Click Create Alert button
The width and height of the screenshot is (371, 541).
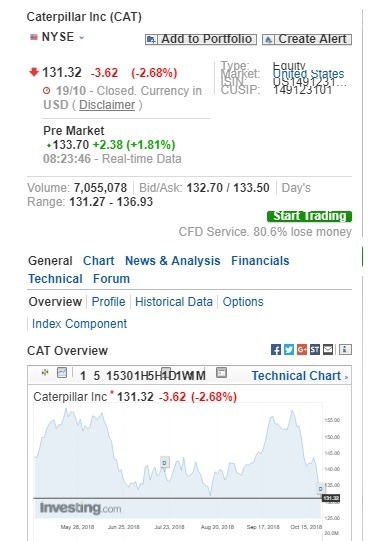(307, 39)
